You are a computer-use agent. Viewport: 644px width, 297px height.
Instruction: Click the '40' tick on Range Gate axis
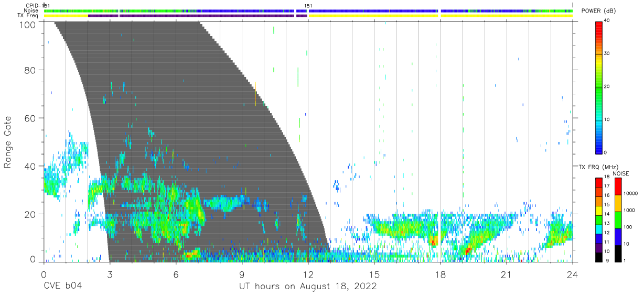[x=30, y=166]
